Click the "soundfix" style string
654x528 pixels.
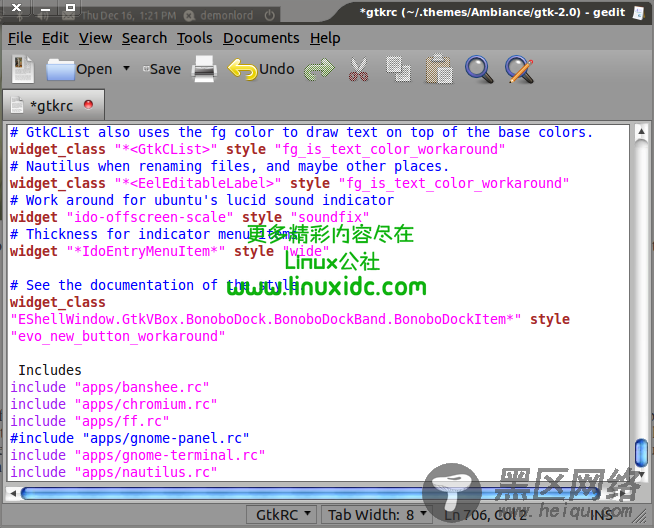(330, 217)
